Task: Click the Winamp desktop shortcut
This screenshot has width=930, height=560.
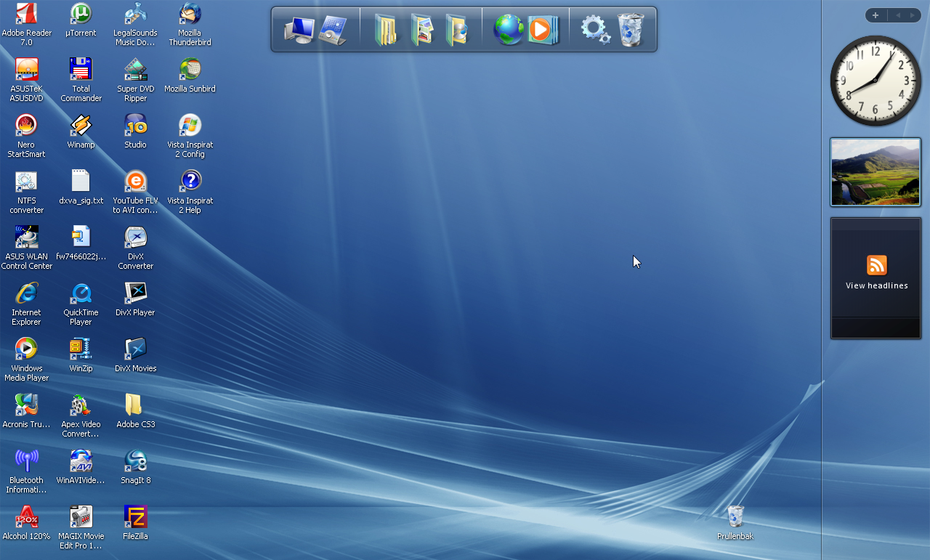Action: [81, 126]
